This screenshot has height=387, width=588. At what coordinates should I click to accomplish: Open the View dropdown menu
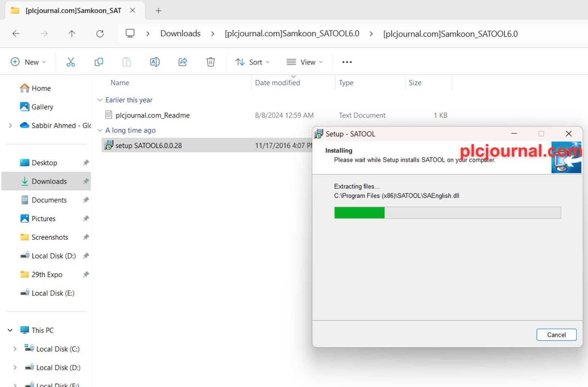tap(304, 62)
